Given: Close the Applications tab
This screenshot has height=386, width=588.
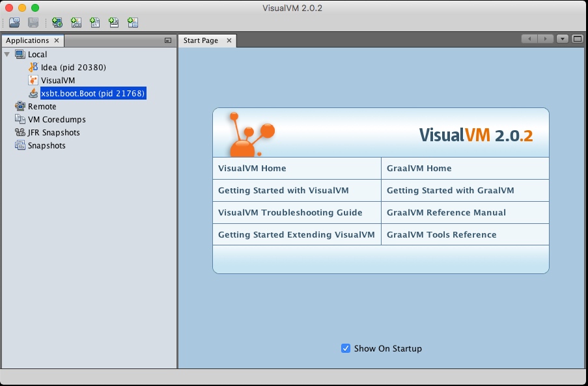Looking at the screenshot, I should click(57, 40).
